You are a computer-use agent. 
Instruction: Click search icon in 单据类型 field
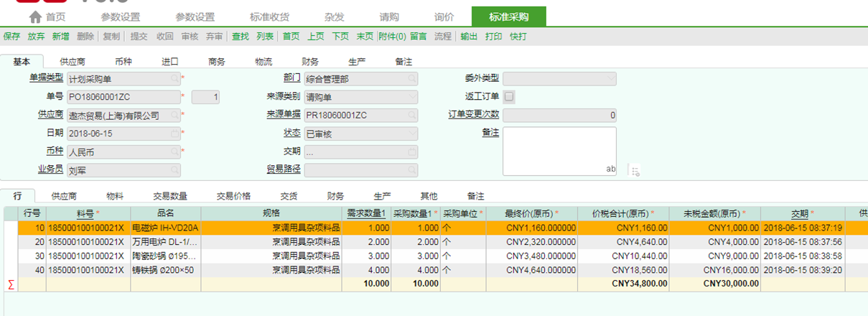point(174,78)
